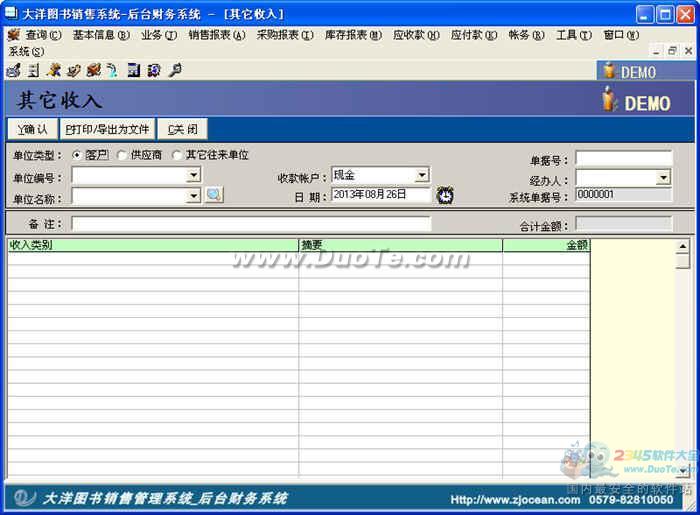
Task: Open the 基本信息(B) menu
Action: 101,35
